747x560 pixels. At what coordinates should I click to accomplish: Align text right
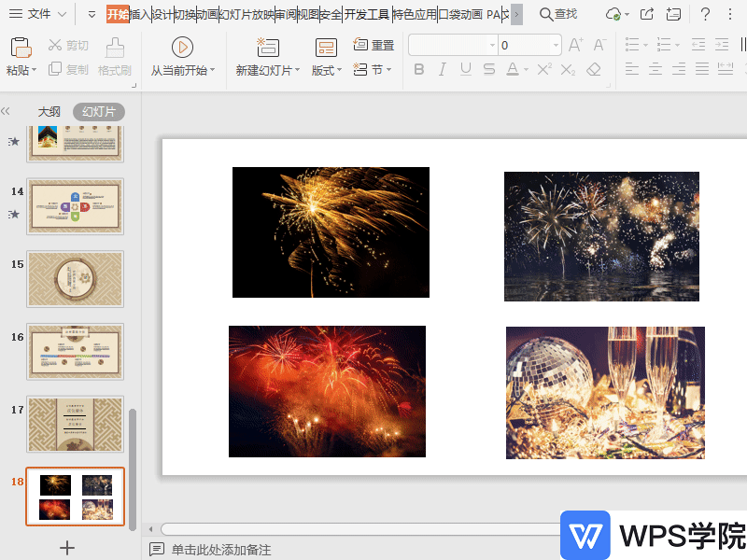click(679, 69)
